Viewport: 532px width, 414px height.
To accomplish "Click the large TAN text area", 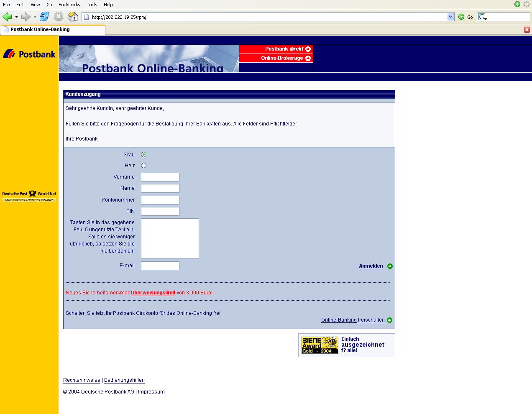I will [170, 238].
